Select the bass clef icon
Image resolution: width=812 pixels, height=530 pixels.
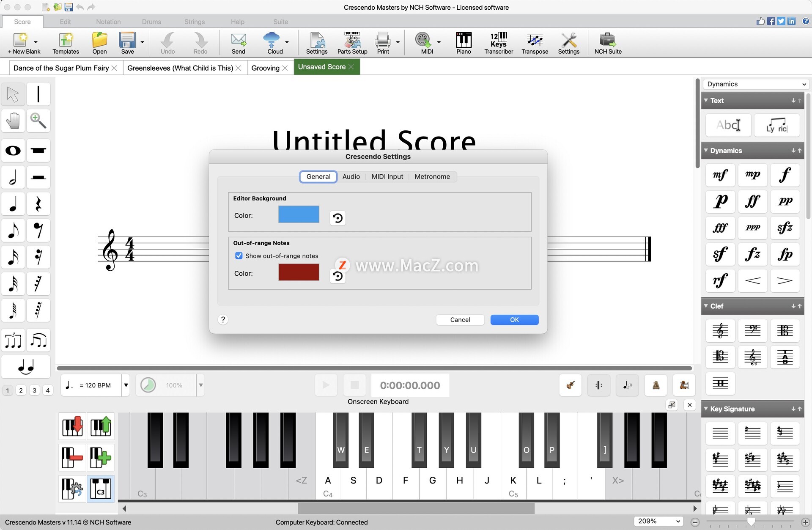pyautogui.click(x=752, y=331)
